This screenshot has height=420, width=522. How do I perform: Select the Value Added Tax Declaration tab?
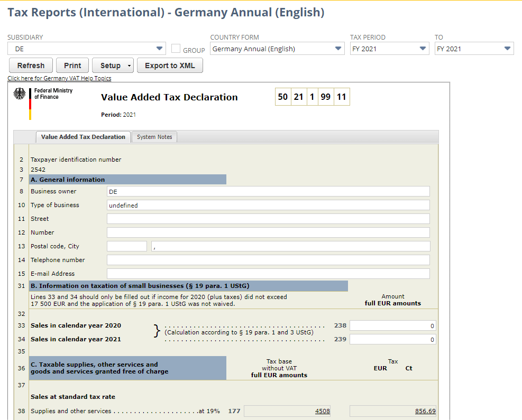click(83, 137)
